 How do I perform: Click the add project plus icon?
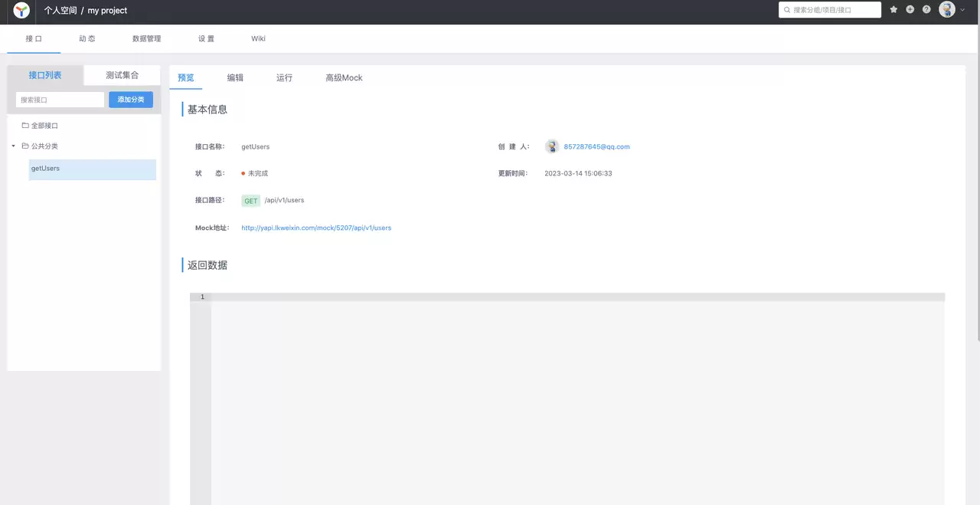point(910,10)
